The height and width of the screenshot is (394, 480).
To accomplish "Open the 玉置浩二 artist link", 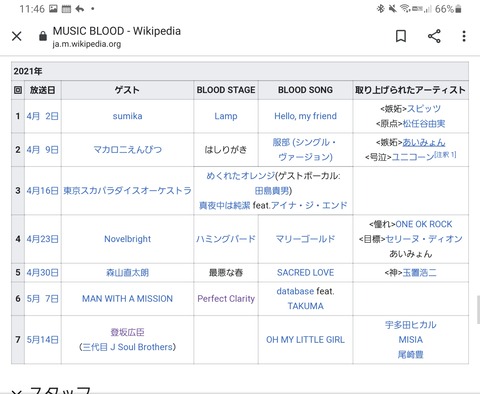I will click(419, 273).
